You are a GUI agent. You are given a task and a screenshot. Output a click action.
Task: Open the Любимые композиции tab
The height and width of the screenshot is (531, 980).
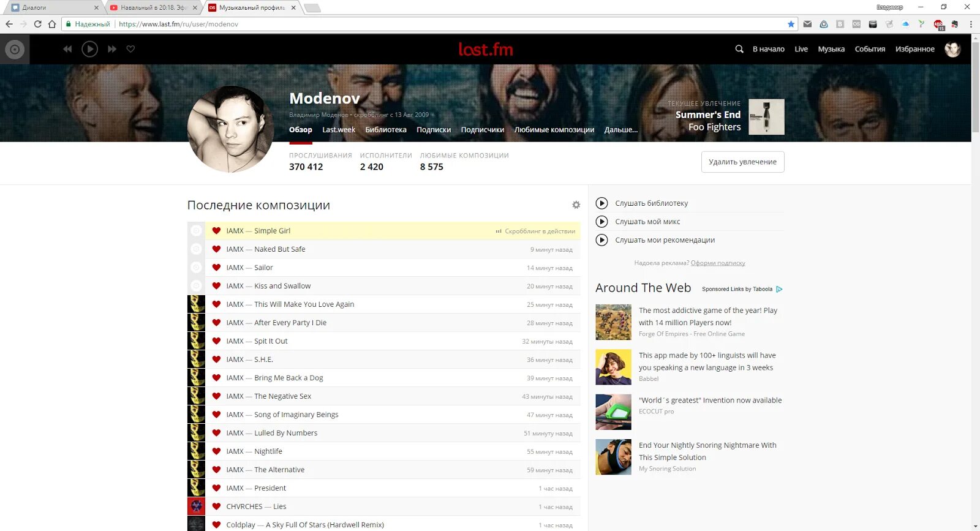click(x=554, y=130)
